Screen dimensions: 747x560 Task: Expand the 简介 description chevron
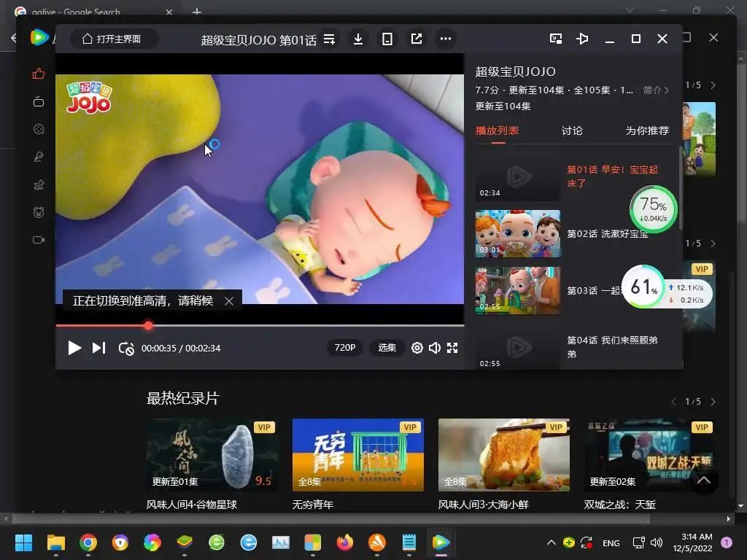656,90
